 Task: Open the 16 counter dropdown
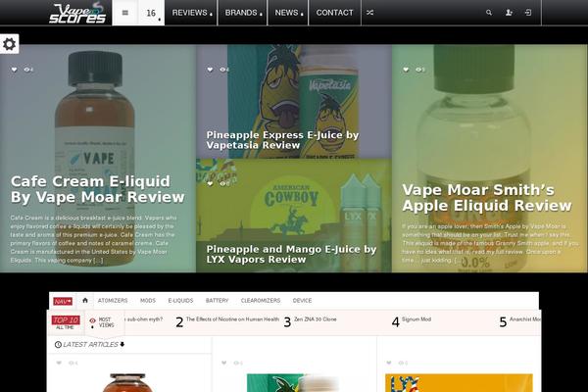(x=152, y=13)
